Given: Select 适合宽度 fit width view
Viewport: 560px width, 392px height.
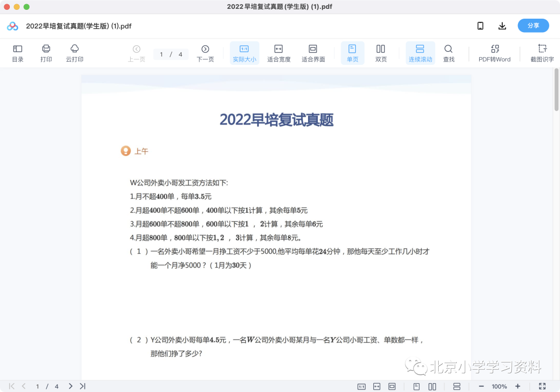Looking at the screenshot, I should point(278,53).
